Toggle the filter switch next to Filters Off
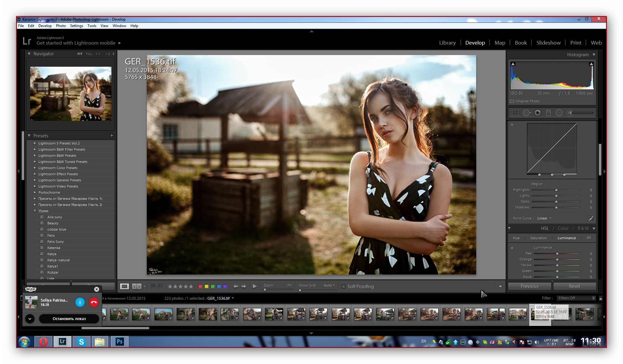Image resolution: width=623 pixels, height=364 pixels. coord(601,298)
